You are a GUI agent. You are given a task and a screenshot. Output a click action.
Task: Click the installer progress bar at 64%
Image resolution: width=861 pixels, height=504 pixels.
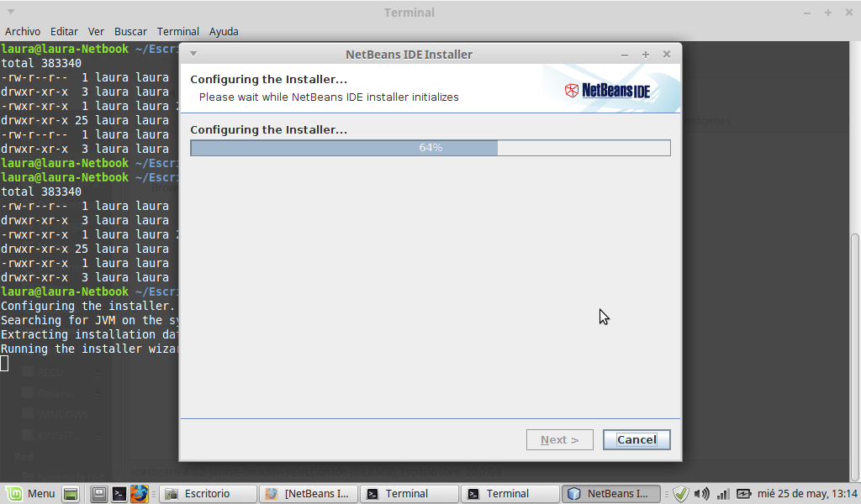(x=430, y=148)
